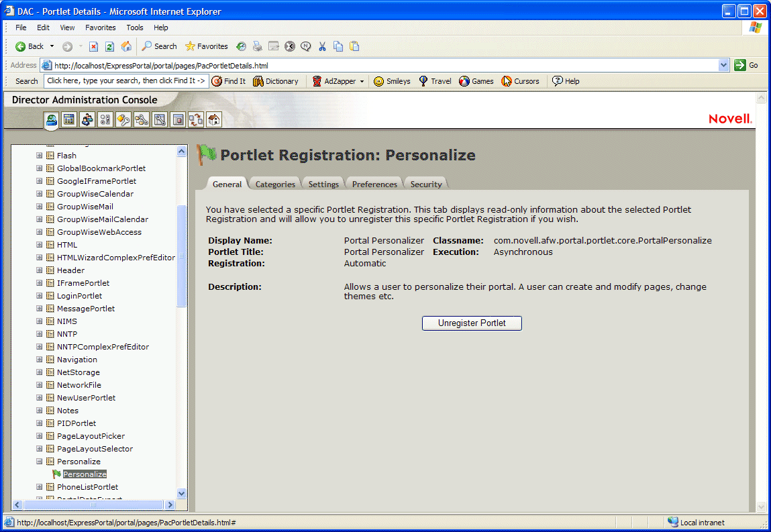Click the DAC house home icon
The height and width of the screenshot is (532, 771).
pos(214,119)
